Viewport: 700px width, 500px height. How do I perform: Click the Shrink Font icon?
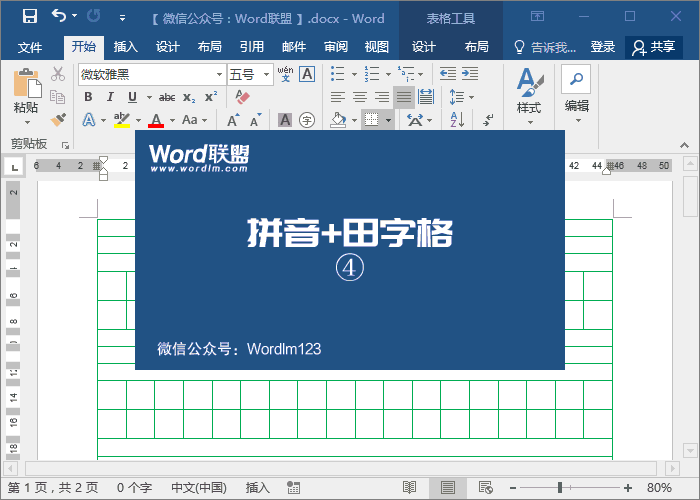coord(255,120)
